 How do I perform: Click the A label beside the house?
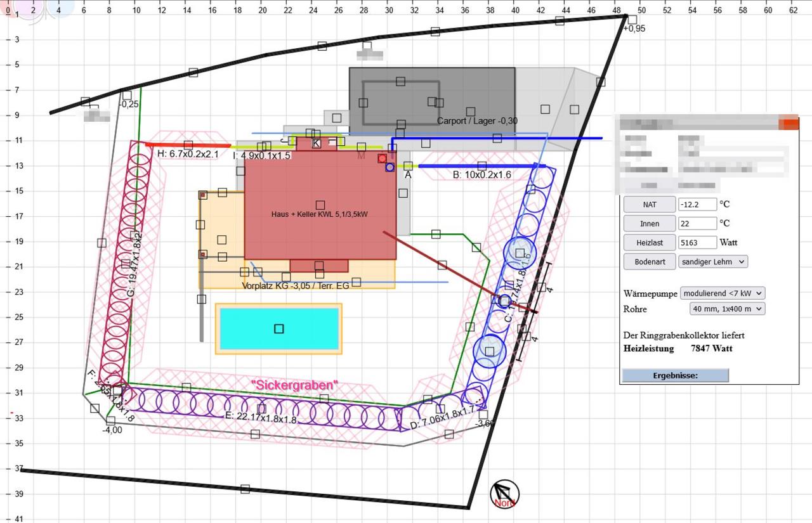point(408,175)
